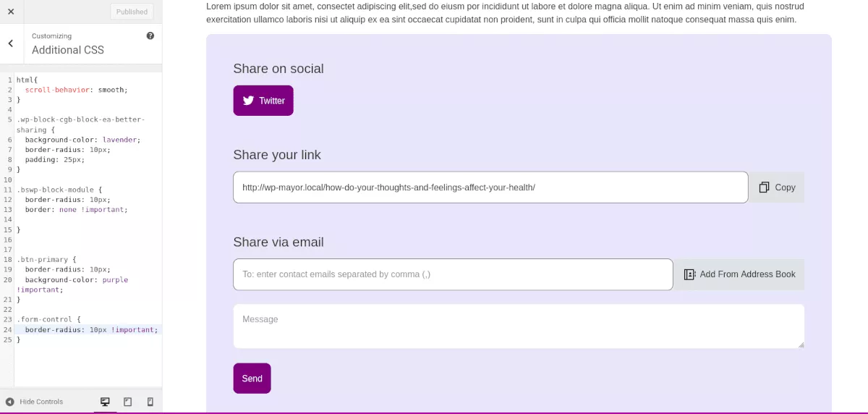This screenshot has height=414, width=868.
Task: Click the background-color: lavender line
Action: (82, 140)
